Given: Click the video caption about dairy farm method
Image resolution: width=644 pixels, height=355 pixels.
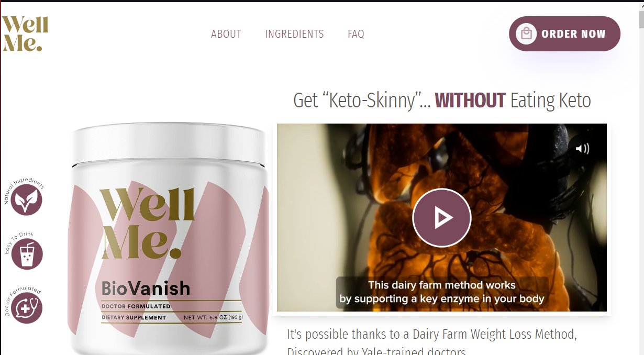Looking at the screenshot, I should [x=442, y=292].
